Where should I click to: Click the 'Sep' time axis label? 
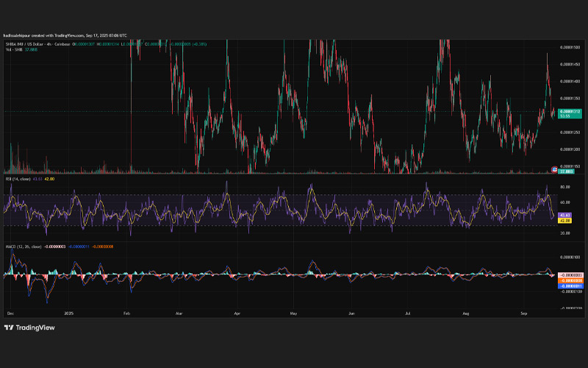(524, 314)
